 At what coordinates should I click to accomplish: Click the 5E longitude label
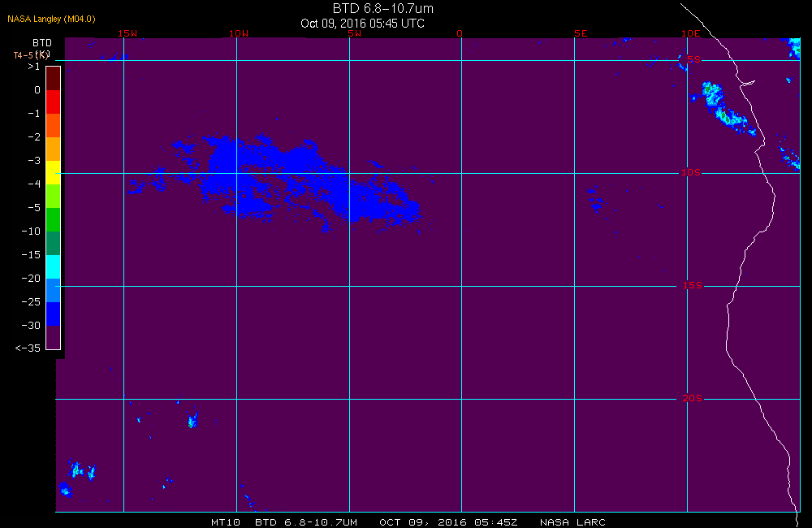point(581,33)
